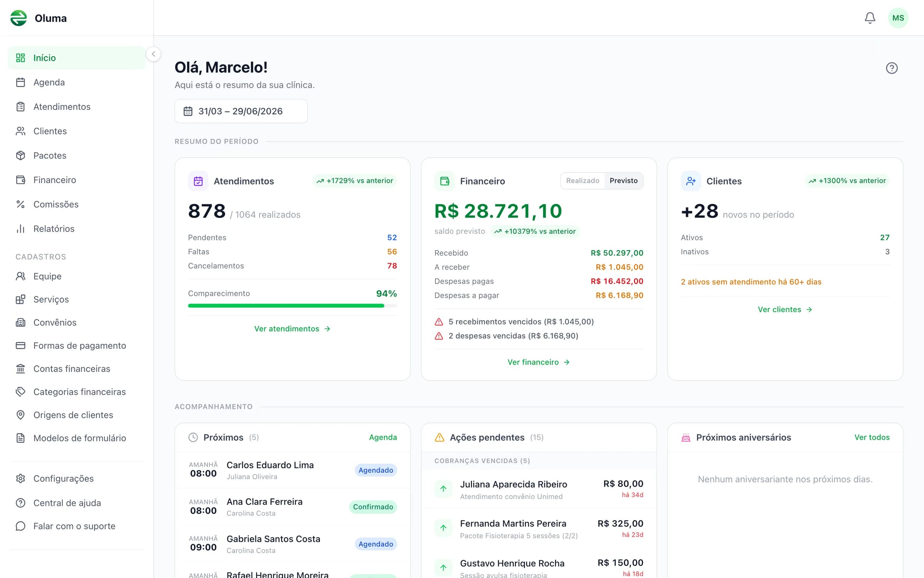
Task: Click the Formas de pagamento card icon
Action: [x=20, y=346]
